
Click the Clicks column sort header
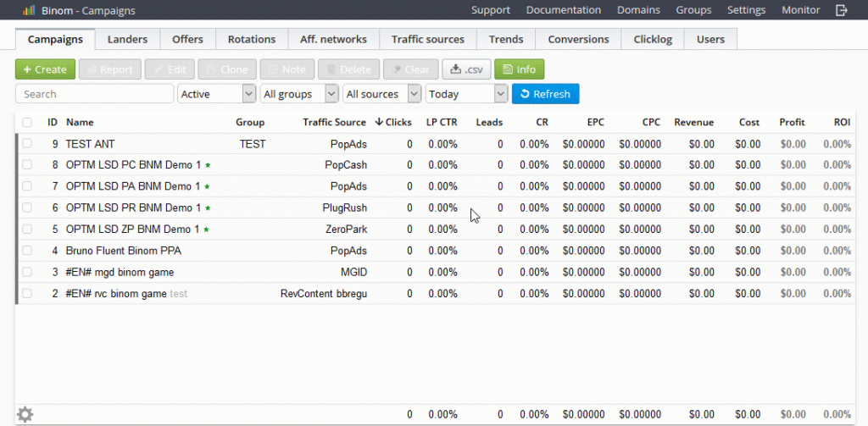coord(393,122)
